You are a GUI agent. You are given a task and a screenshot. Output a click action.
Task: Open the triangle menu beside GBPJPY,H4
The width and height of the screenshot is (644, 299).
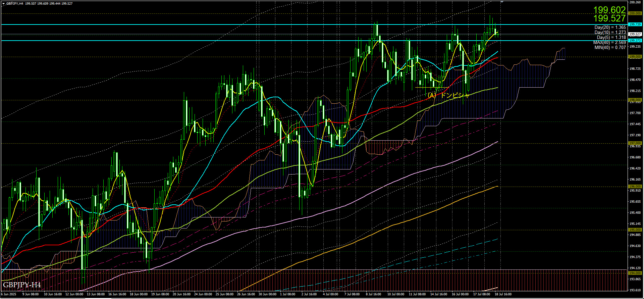coord(3,4)
